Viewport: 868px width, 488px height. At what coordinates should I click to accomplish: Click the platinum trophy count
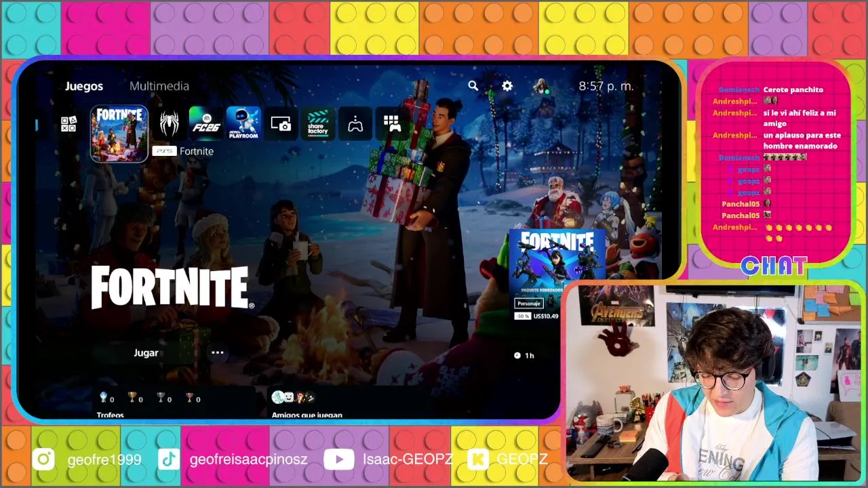(x=107, y=399)
